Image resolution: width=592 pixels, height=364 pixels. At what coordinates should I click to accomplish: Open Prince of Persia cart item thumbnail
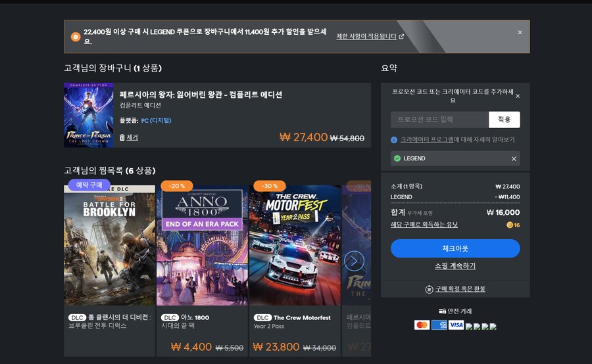pyautogui.click(x=89, y=115)
